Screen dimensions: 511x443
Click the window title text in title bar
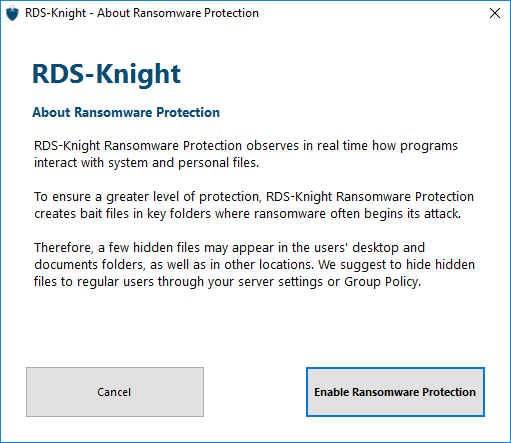142,13
